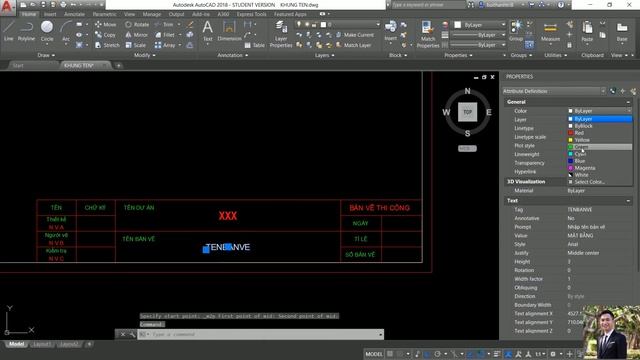Image resolution: width=640 pixels, height=360 pixels.
Task: Expand the Layers panel
Action: tap(324, 55)
